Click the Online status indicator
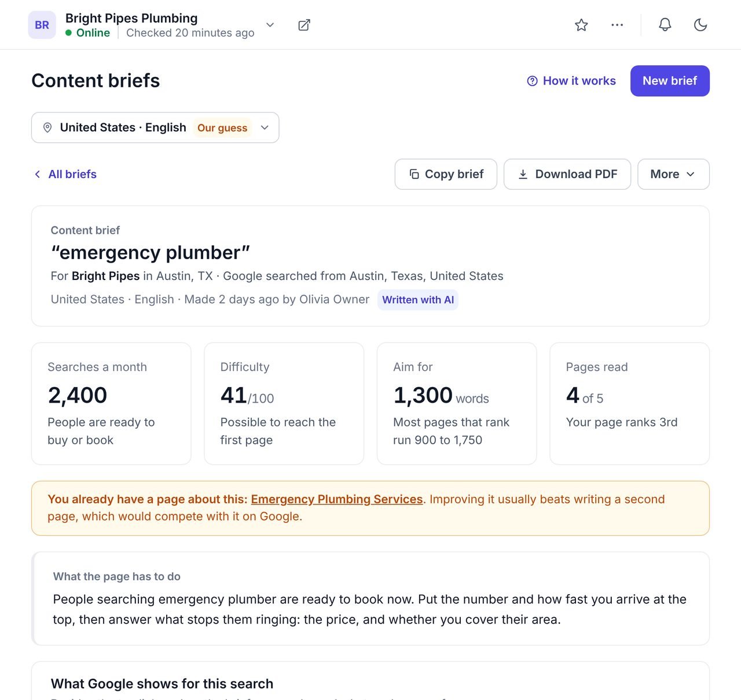Viewport: 741px width, 700px height. point(88,33)
